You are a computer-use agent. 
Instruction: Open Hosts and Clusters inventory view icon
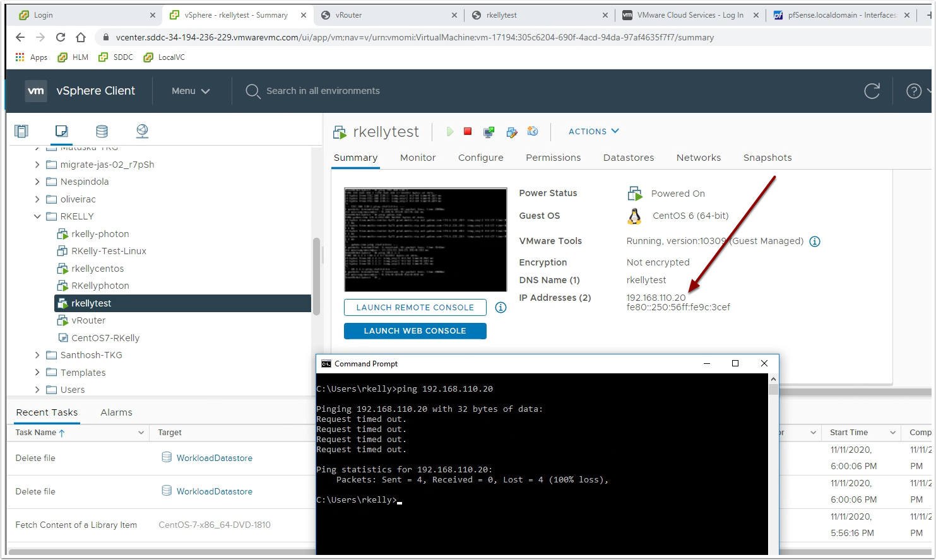(x=21, y=131)
